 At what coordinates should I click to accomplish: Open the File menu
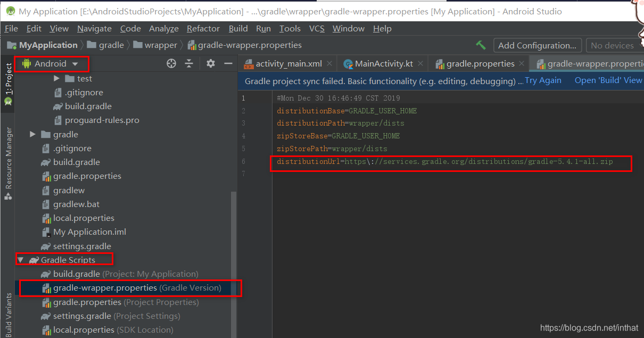(x=11, y=28)
